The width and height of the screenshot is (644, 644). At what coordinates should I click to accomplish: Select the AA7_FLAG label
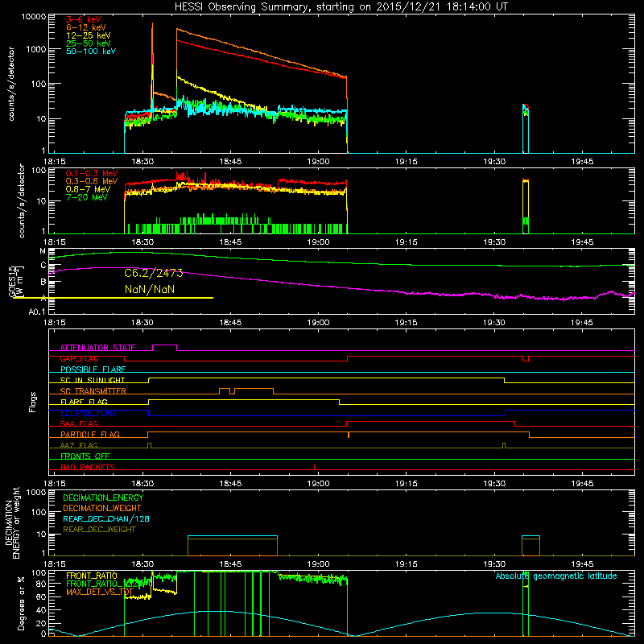click(79, 445)
